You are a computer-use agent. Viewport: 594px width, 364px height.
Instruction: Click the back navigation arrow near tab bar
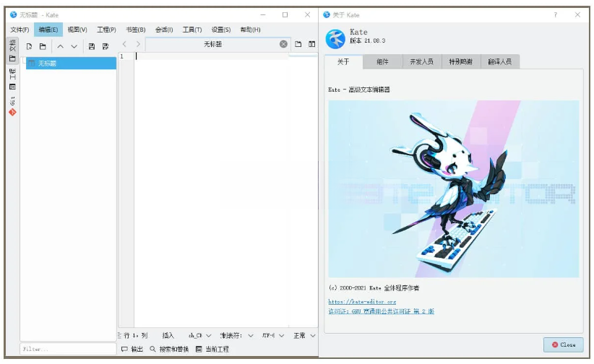124,44
